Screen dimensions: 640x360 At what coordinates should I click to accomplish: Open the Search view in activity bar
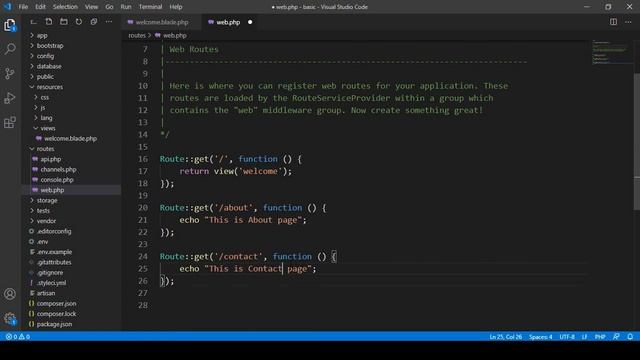pyautogui.click(x=10, y=49)
